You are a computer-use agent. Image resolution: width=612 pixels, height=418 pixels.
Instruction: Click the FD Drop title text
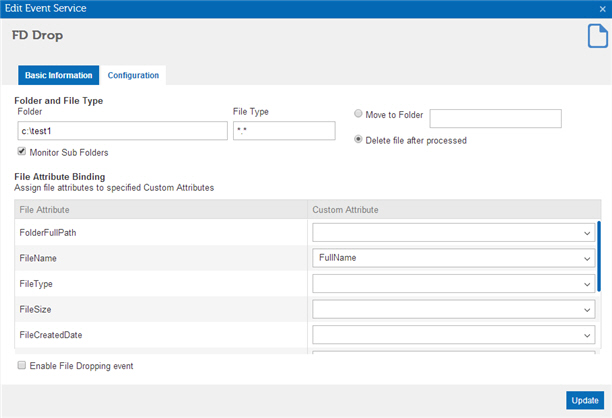pos(37,35)
